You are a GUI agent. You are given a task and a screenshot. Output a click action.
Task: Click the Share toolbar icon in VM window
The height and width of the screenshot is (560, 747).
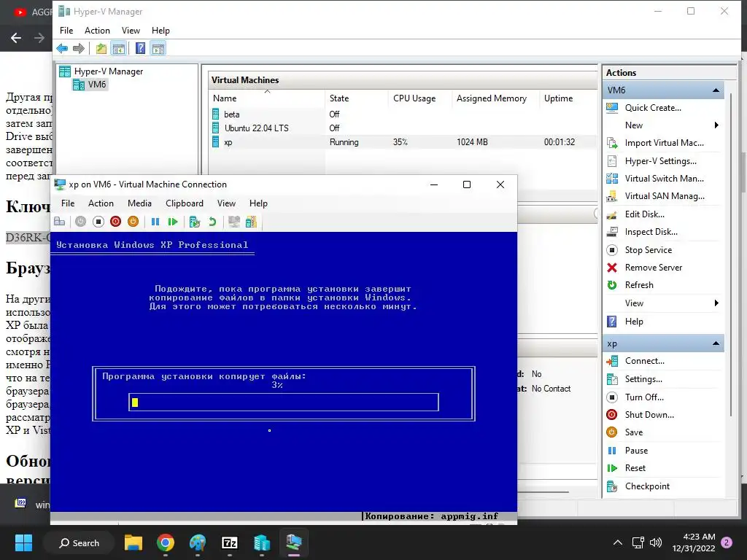pos(251,222)
